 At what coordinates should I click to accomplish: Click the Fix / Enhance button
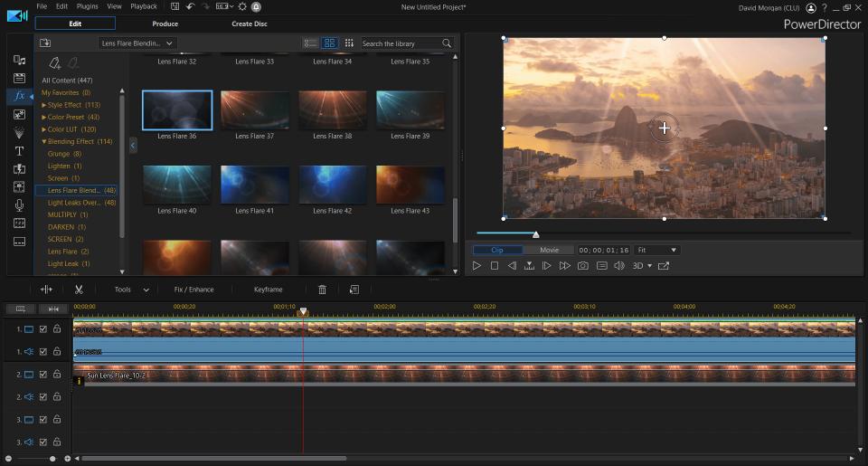pyautogui.click(x=193, y=290)
